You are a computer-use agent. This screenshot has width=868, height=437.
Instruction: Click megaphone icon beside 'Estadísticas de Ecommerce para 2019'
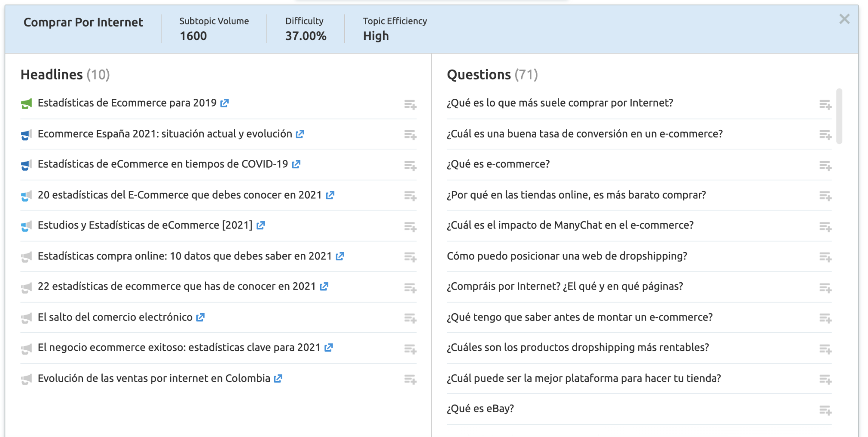click(27, 104)
